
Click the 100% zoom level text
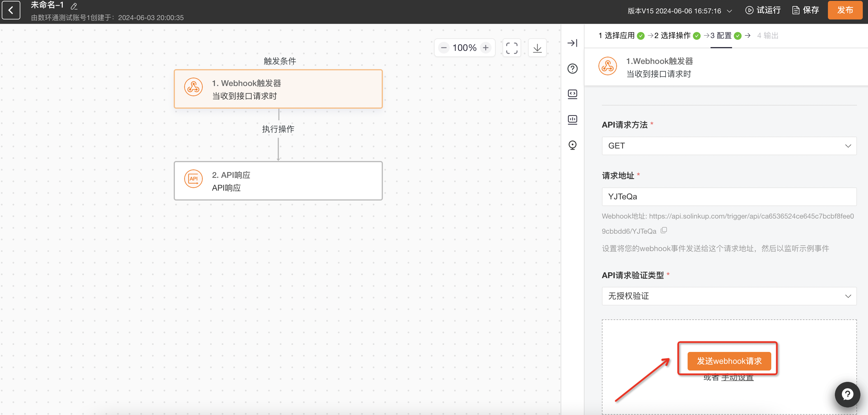(x=464, y=48)
